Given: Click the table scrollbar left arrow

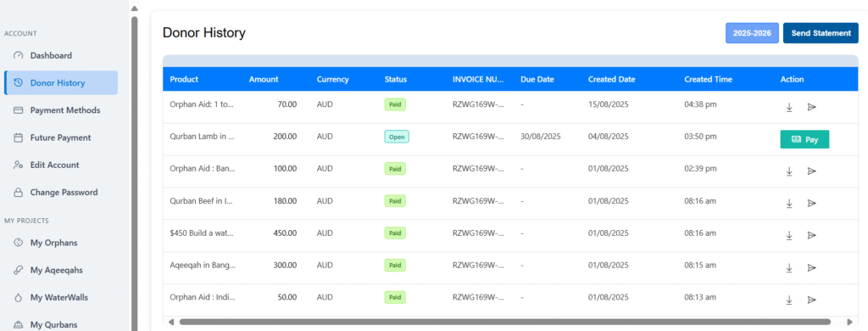Looking at the screenshot, I should 171,322.
